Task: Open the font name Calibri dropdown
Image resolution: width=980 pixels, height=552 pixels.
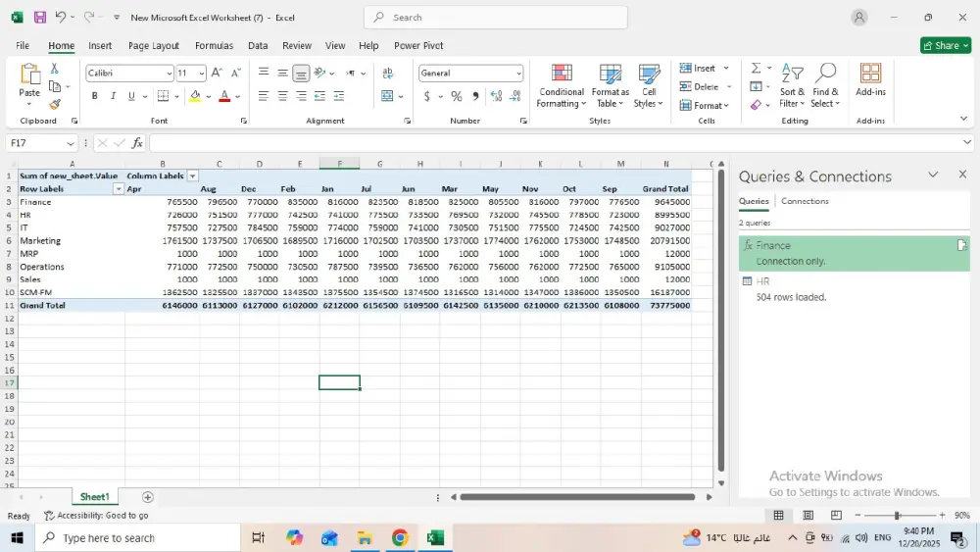Action: (169, 74)
